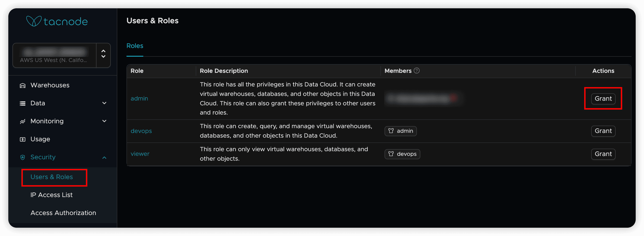This screenshot has height=236, width=644.
Task: Click the Tacnode butterfly logo
Action: 34,21
